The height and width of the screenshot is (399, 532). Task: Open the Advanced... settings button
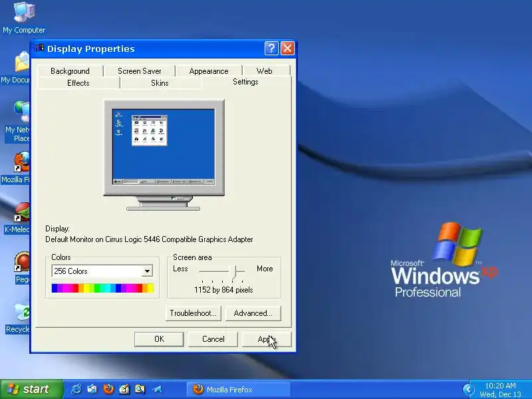(253, 313)
